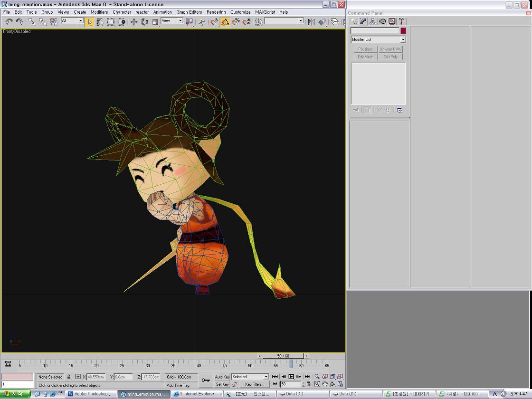Switch to the Modify tab in Command Panel
532x399 pixels.
(363, 21)
